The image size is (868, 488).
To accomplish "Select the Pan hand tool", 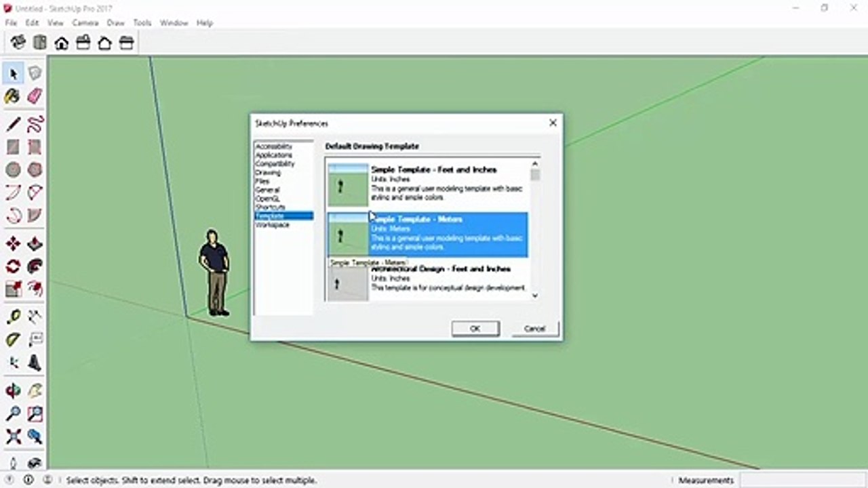I will coord(35,391).
